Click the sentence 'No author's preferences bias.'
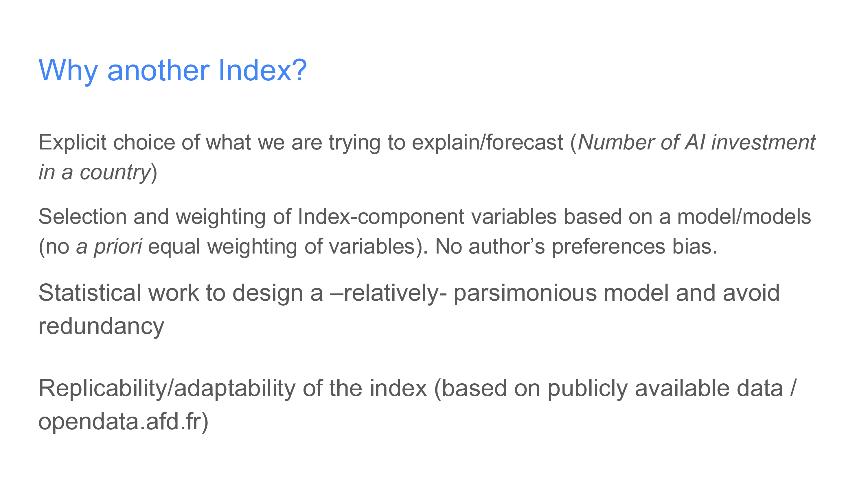This screenshot has width=868, height=488. click(576, 247)
